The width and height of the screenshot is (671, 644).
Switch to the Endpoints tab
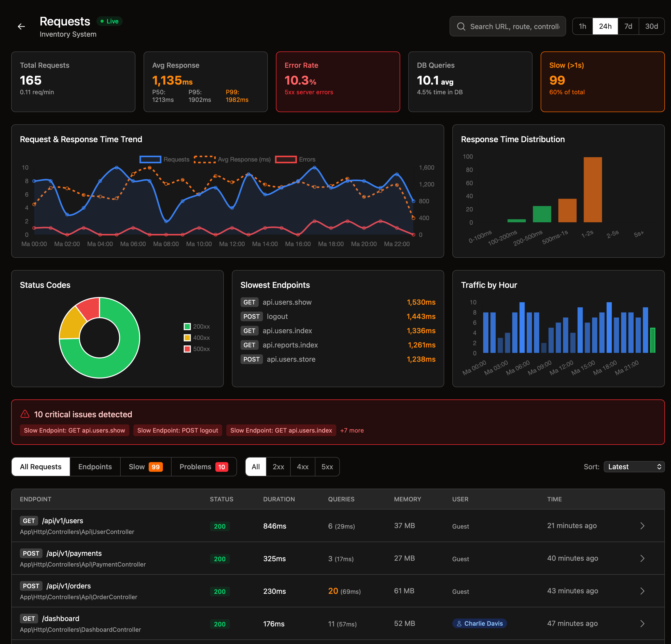(x=95, y=466)
